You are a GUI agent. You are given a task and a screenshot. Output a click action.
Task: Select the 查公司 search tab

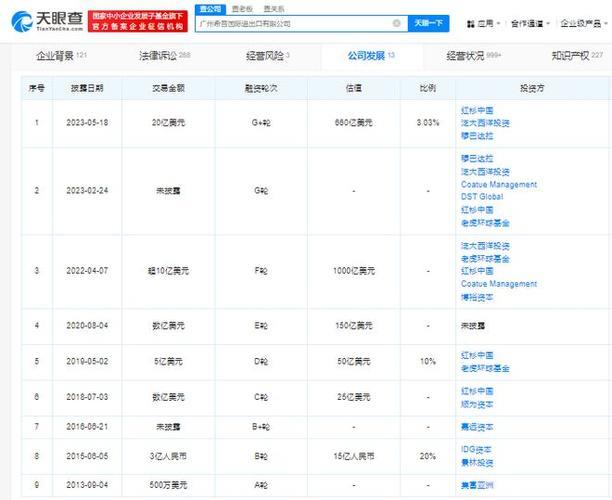(x=210, y=9)
